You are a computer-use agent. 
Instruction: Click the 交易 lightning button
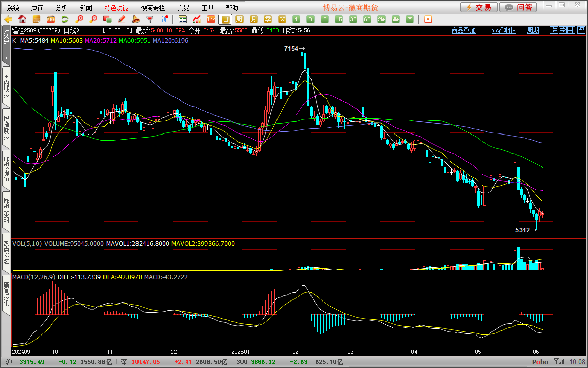[479, 7]
